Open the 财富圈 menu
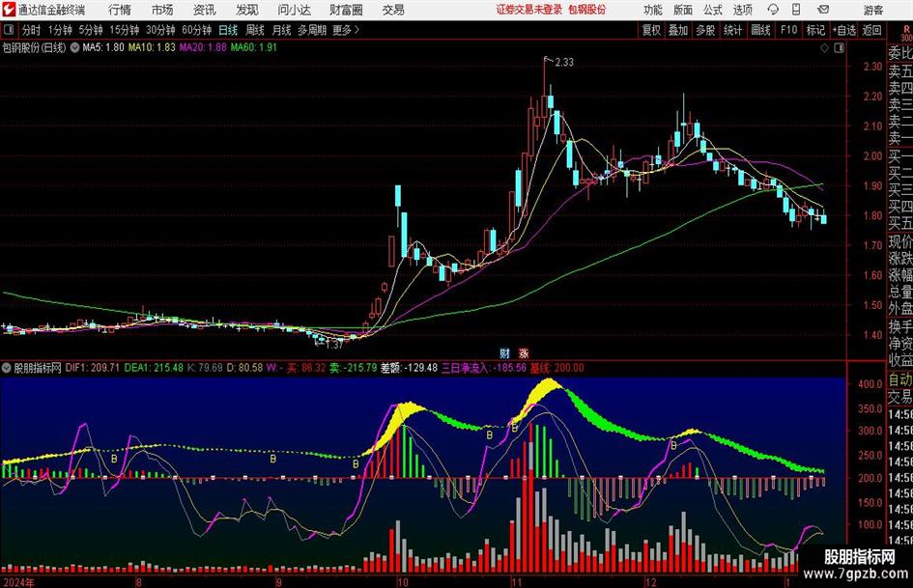 point(346,10)
